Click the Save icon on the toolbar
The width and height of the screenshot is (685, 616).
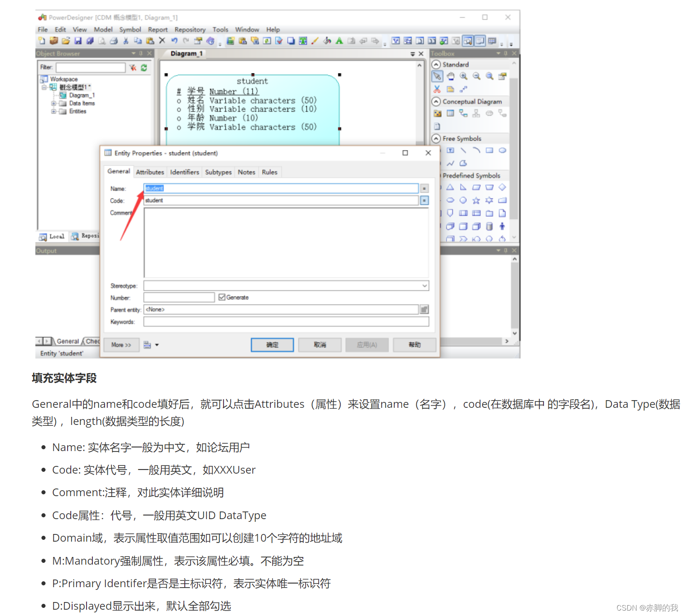point(78,41)
